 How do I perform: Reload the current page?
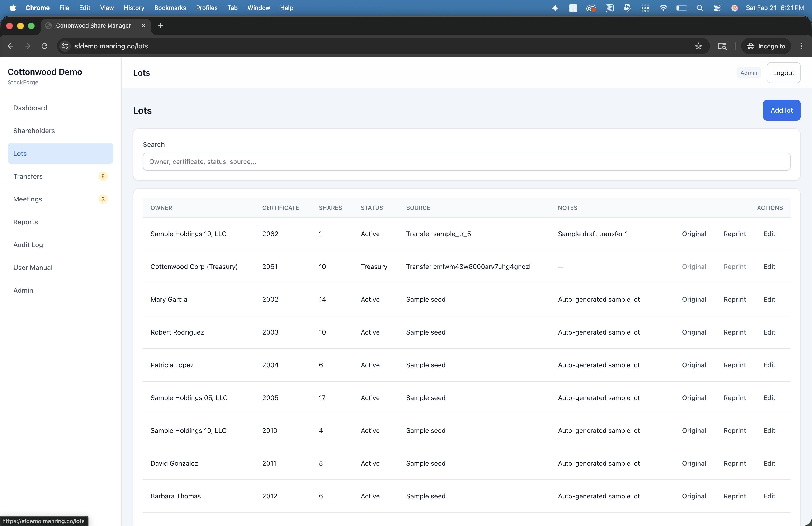point(45,46)
